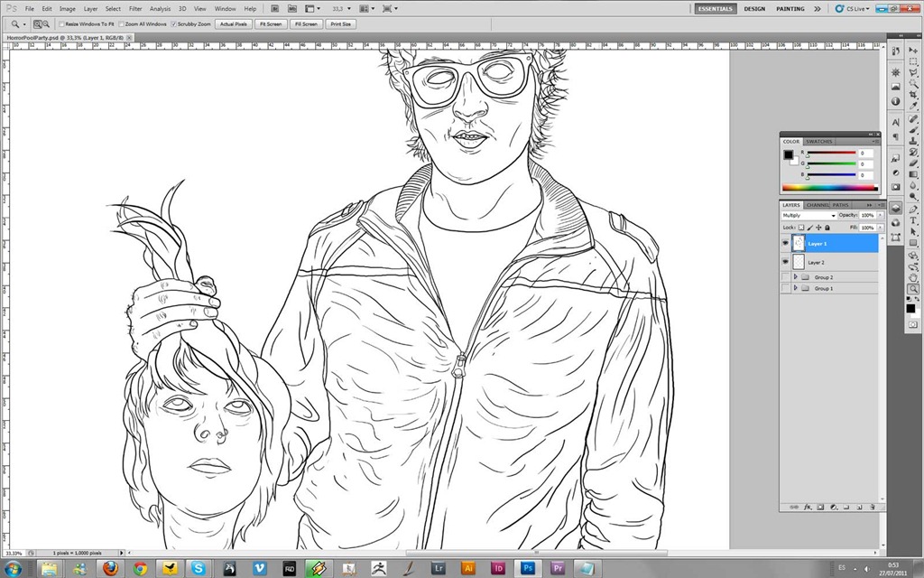This screenshot has width=924, height=578.
Task: Uncheck the Scrubby Zoom checkbox
Action: coord(174,23)
